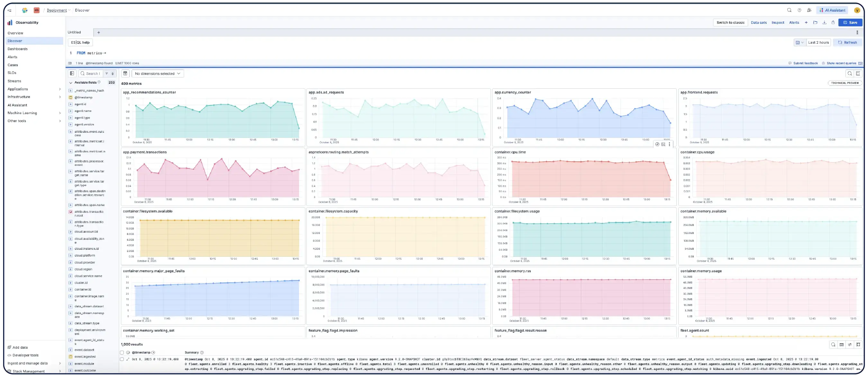This screenshot has width=868, height=377.
Task: Select the row checkbox in the results table
Action: 122,359
